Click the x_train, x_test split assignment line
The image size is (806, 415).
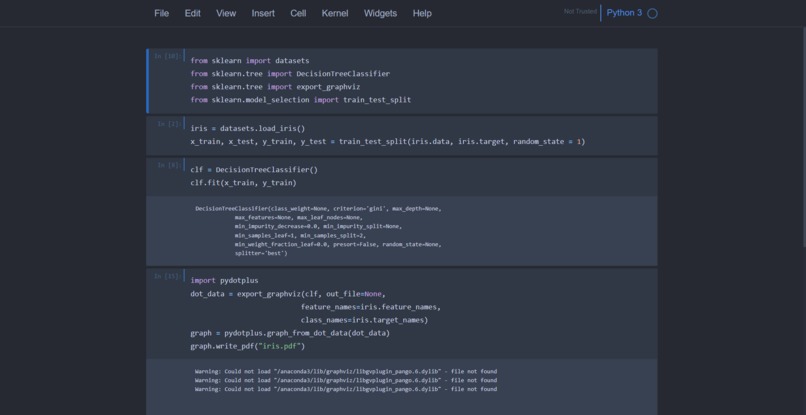[388, 141]
